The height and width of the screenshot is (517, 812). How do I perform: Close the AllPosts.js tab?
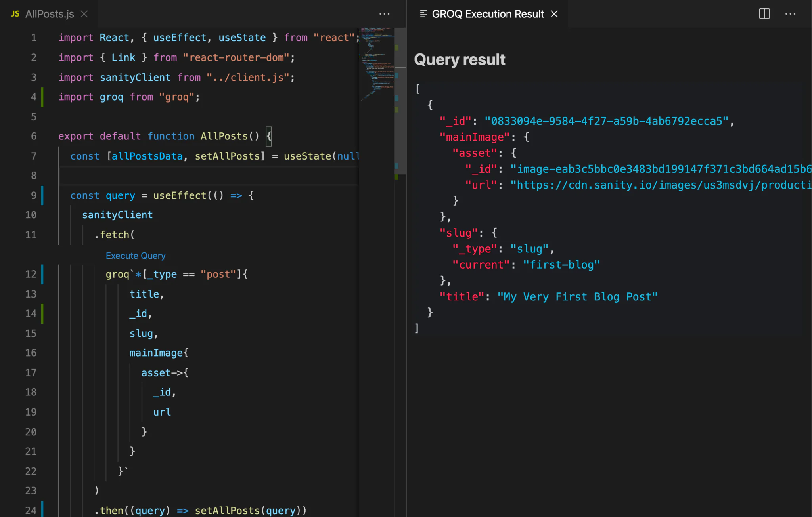84,14
